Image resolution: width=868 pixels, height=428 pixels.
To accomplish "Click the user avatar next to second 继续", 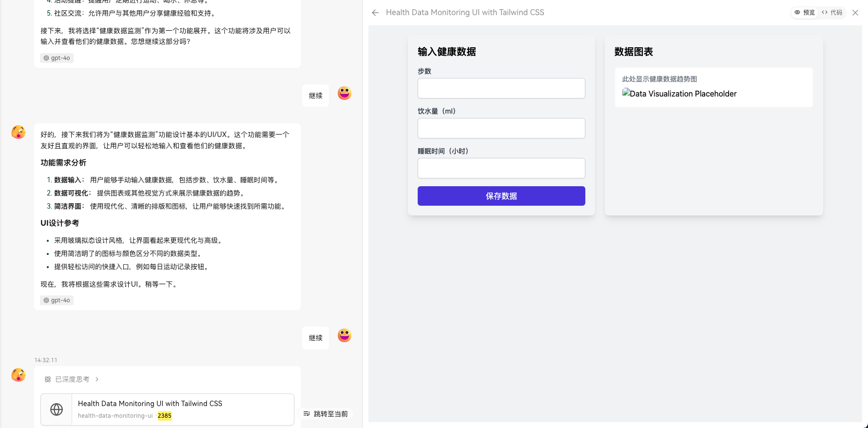I will 345,335.
